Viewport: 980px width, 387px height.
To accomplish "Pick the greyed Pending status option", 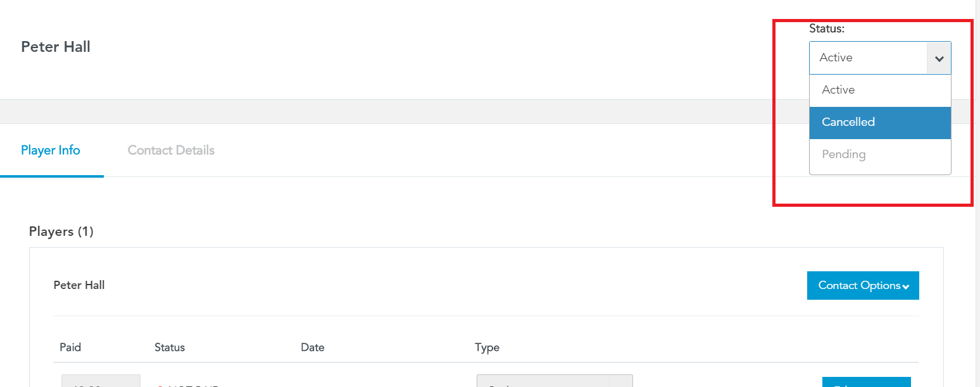I will pos(880,154).
